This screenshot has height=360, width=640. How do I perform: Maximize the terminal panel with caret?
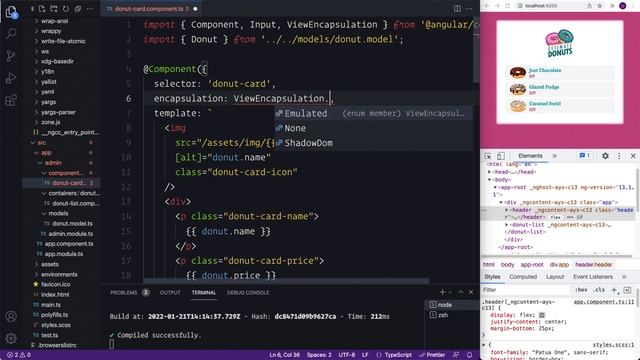[461, 292]
